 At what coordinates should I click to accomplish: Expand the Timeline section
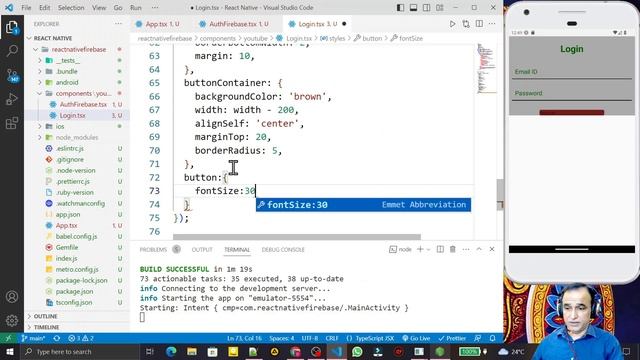click(78, 327)
